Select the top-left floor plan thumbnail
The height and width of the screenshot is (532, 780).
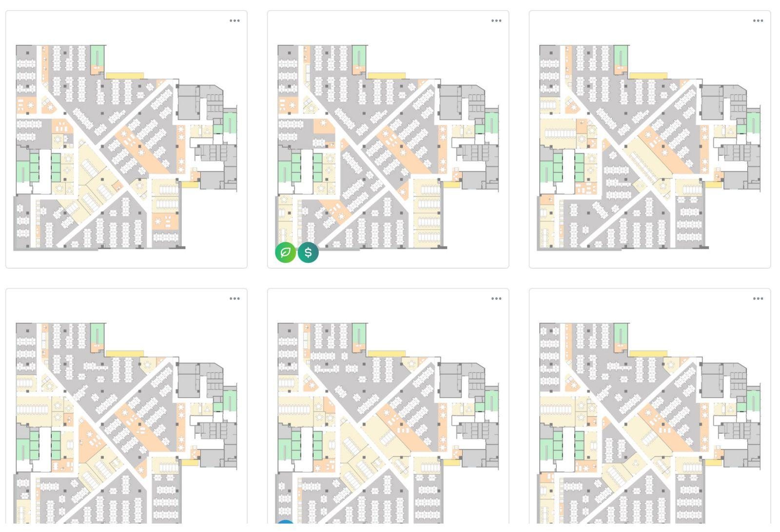click(126, 147)
